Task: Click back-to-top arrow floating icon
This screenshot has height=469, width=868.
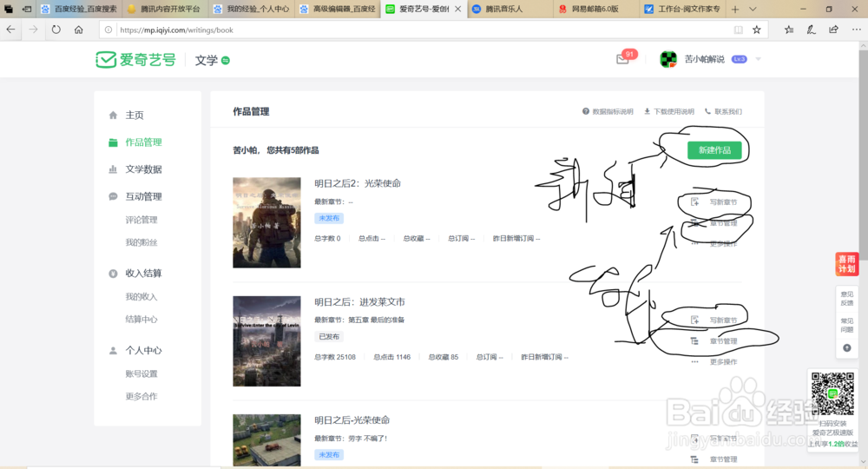Action: 847,348
